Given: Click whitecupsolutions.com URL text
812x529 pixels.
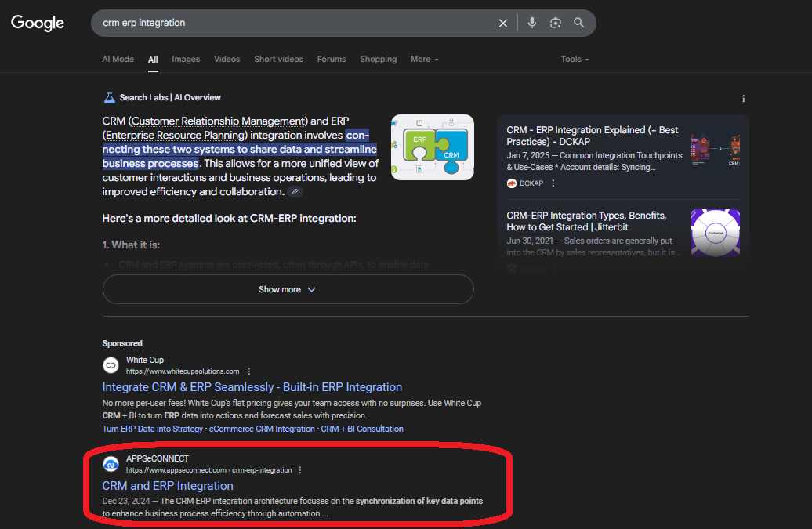Looking at the screenshot, I should tap(183, 371).
